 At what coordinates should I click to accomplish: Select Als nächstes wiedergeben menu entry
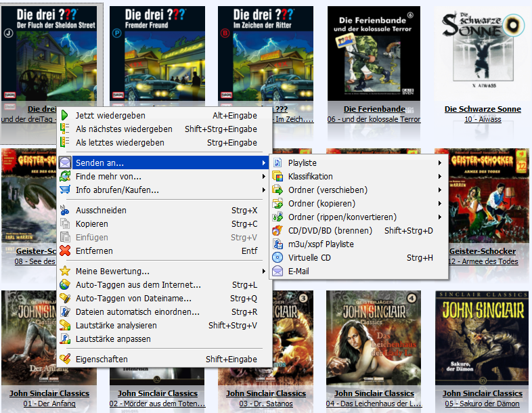[x=164, y=129]
